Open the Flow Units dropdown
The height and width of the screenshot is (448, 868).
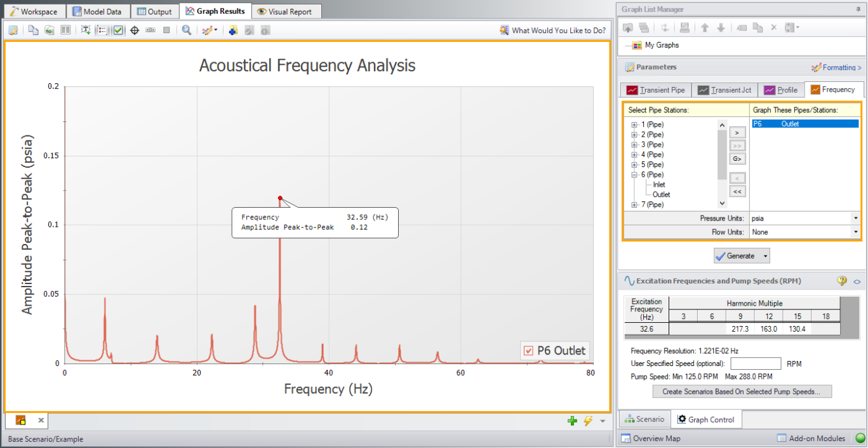pyautogui.click(x=856, y=233)
